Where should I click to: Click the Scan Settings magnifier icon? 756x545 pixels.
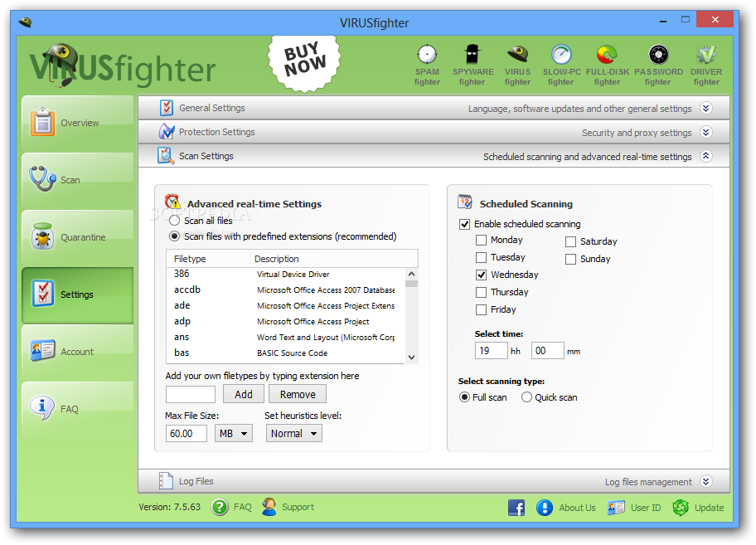pyautogui.click(x=166, y=156)
